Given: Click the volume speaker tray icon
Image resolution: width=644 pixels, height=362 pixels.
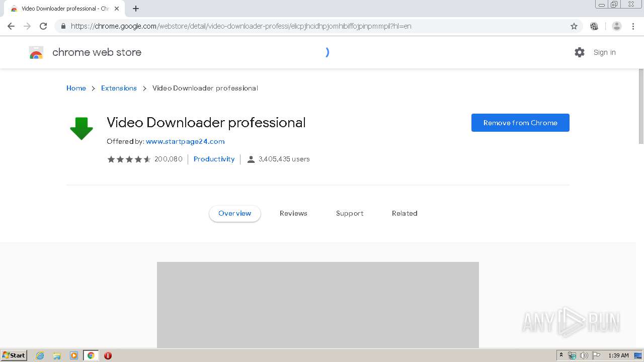Looking at the screenshot, I should point(584,355).
